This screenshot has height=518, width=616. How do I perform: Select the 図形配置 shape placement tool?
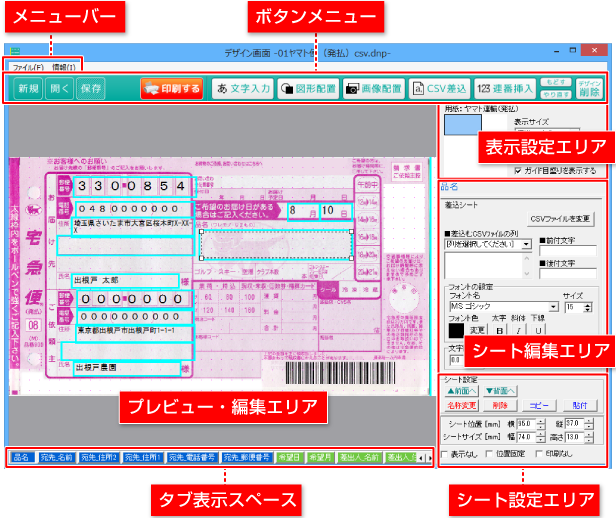[x=308, y=89]
